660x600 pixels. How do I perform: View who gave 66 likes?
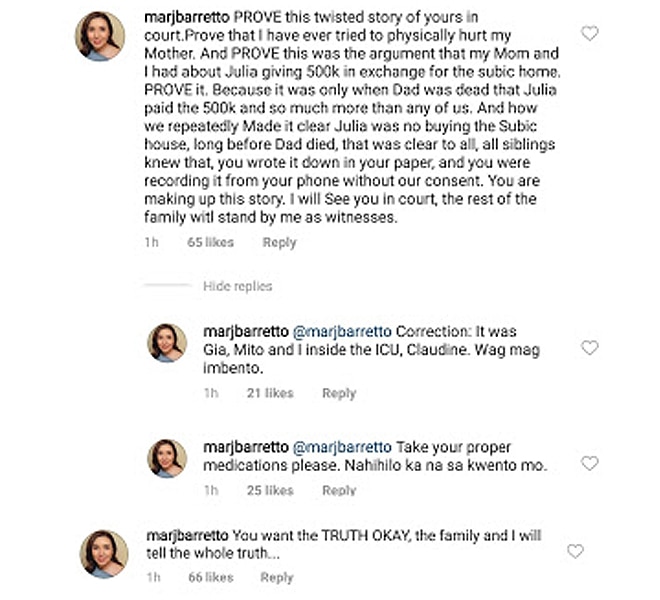click(x=211, y=577)
